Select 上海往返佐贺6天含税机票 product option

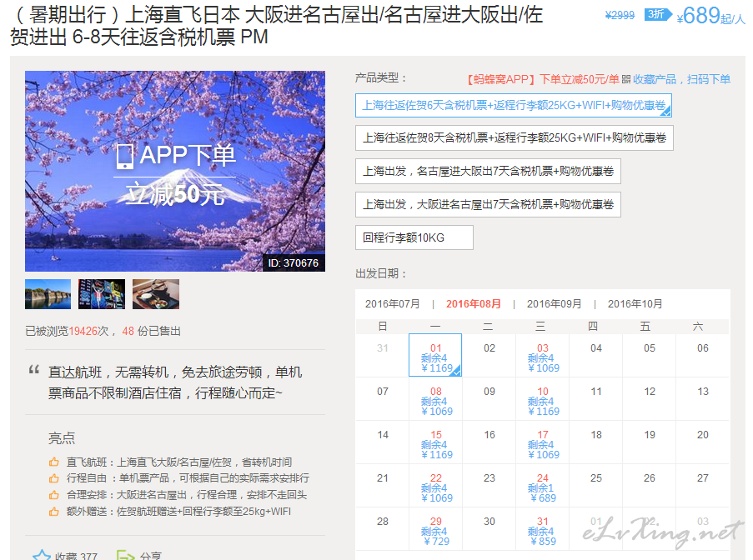(x=514, y=106)
